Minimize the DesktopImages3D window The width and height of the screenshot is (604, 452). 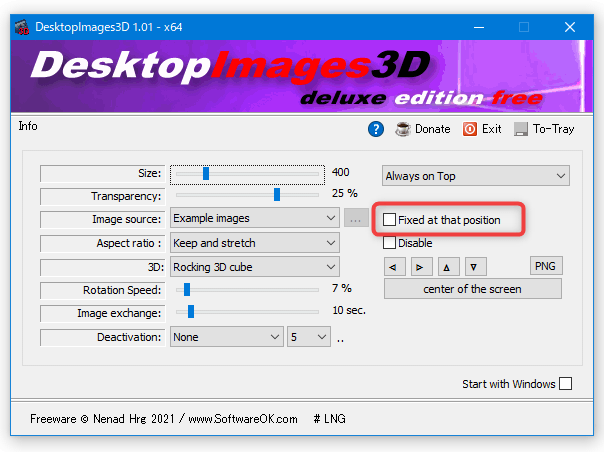[x=479, y=27]
